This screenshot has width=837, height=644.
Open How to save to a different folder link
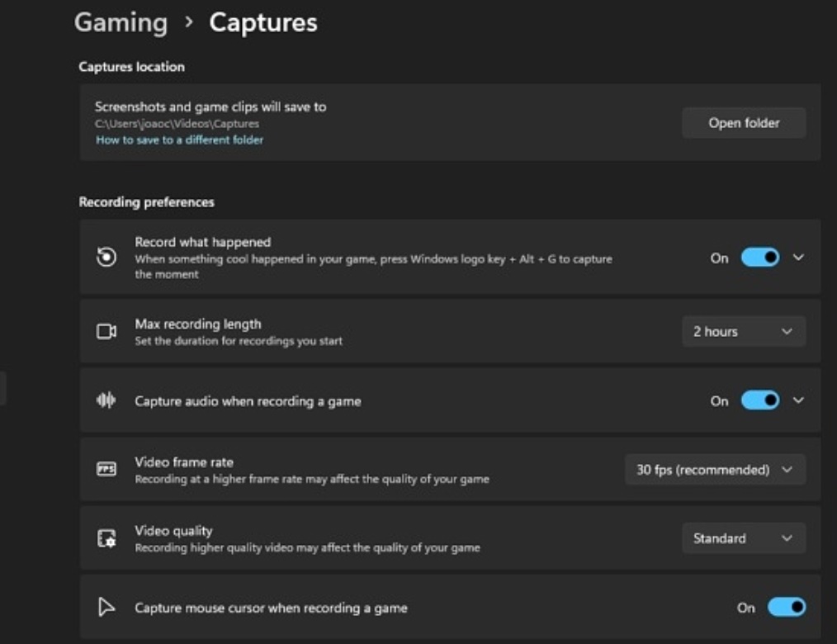[x=179, y=140]
